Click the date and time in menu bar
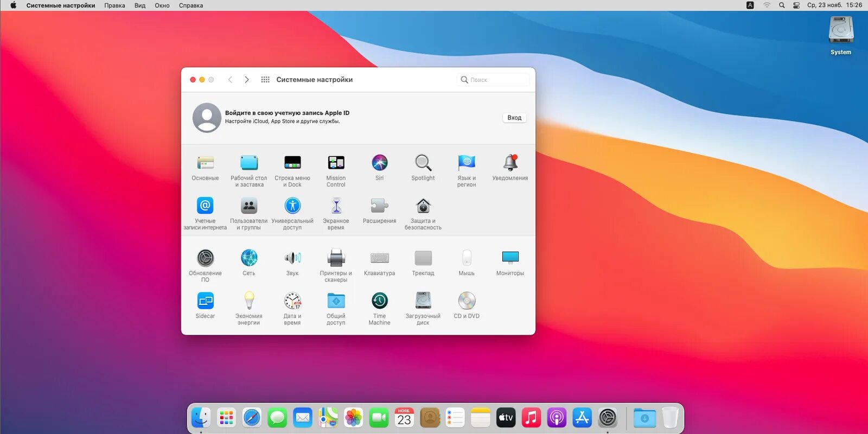 (834, 5)
